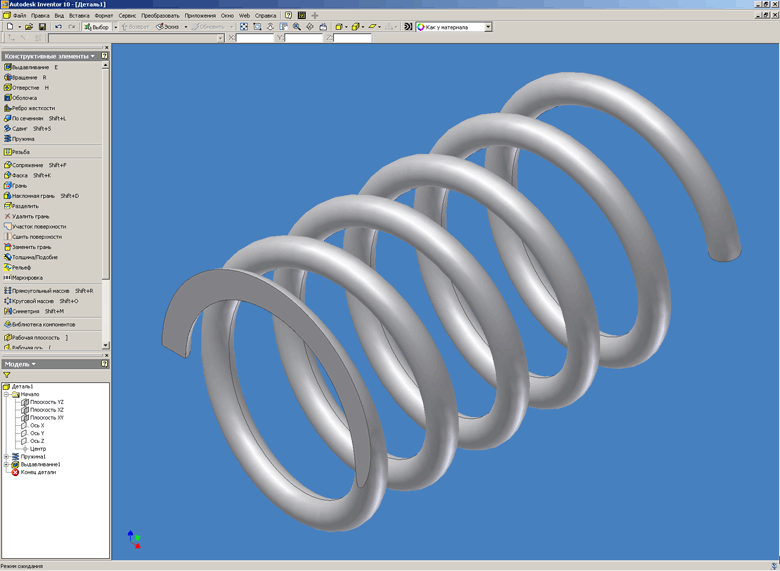Image resolution: width=780 pixels, height=571 pixels.
Task: Select the Отверстие (Hole) tool
Action: [26, 88]
